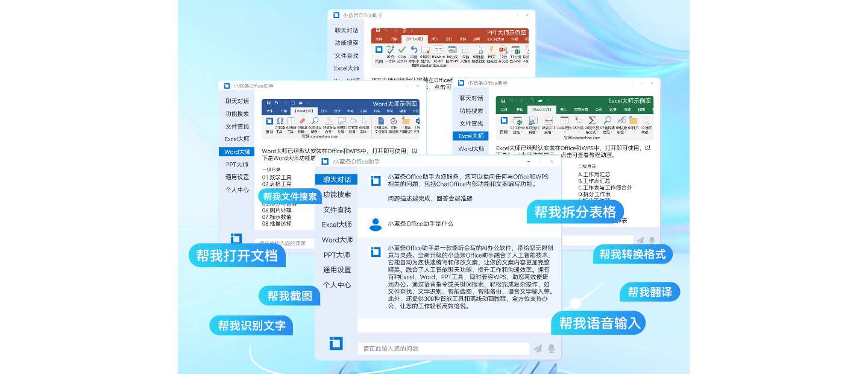Select the 合并工具箱 icon in Excel ribbon
Viewport: 868px width, 374px height.
pyautogui.click(x=549, y=120)
